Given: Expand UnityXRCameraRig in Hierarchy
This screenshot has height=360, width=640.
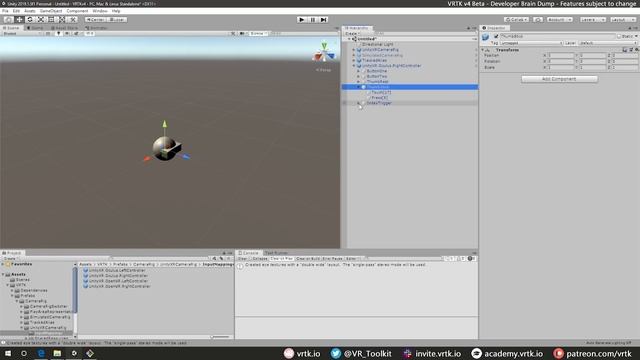Looking at the screenshot, I should click(x=354, y=50).
